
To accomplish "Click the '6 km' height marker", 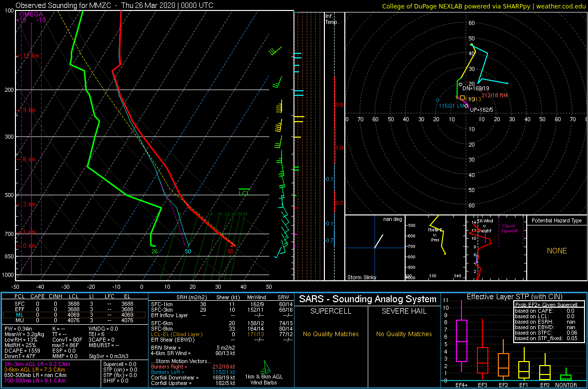I will 29,160.
